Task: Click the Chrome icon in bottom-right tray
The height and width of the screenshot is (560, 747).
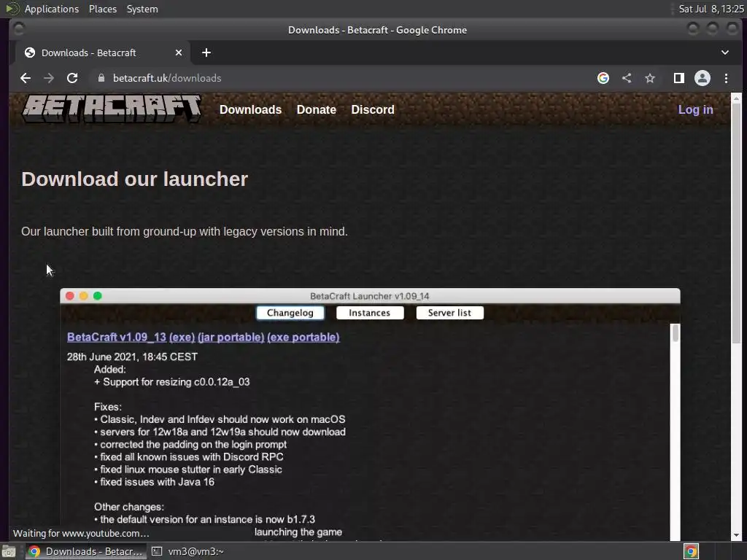Action: tap(691, 551)
